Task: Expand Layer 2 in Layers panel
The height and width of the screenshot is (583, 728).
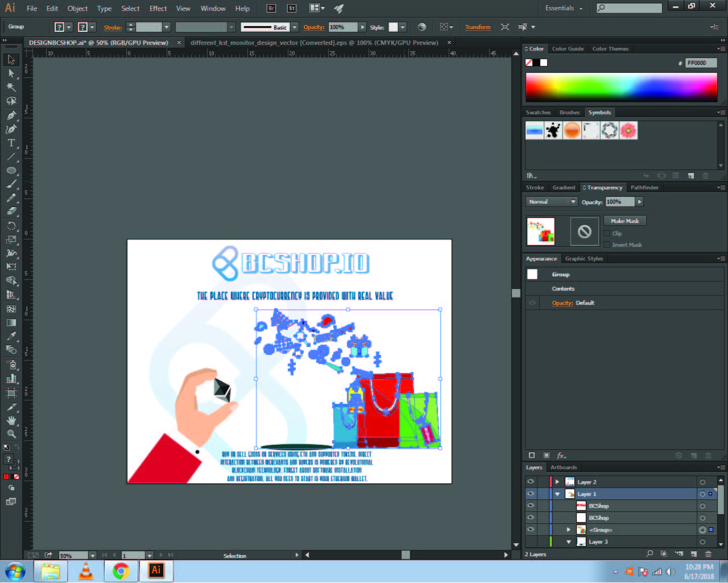Action: [557, 482]
